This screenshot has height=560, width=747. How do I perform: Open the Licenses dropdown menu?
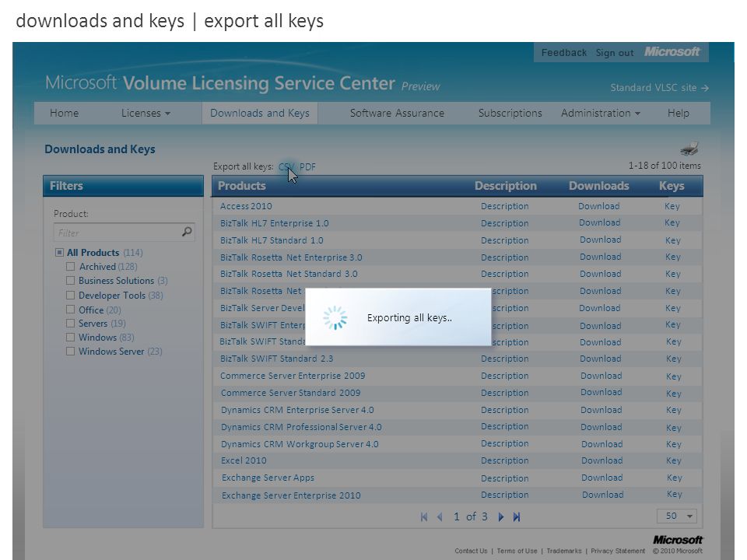(x=146, y=113)
